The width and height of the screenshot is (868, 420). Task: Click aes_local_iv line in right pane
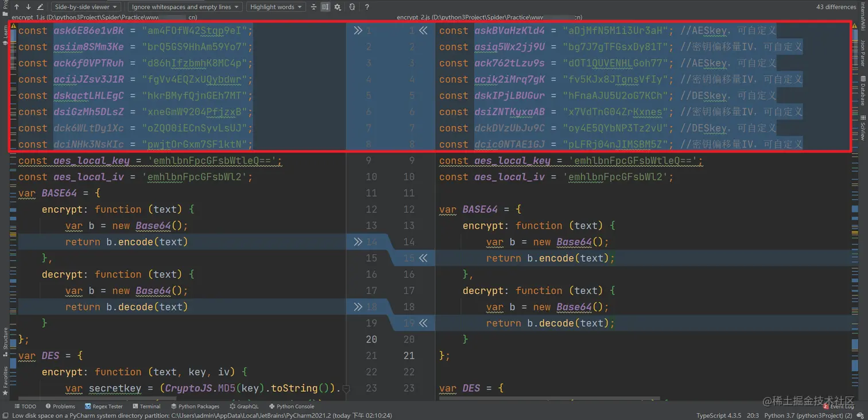click(x=556, y=177)
